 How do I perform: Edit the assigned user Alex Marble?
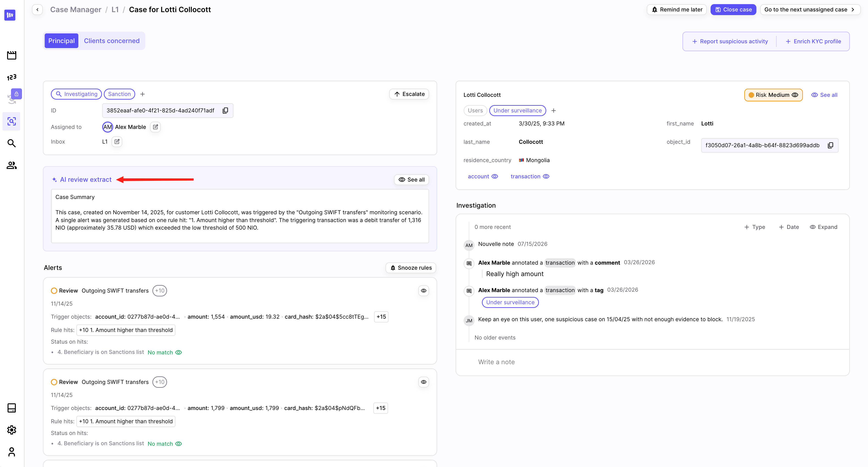coord(155,127)
